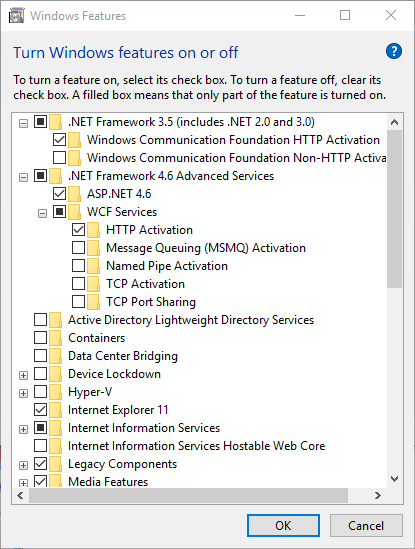Enable the Named Pipe Activation checkbox

click(78, 265)
